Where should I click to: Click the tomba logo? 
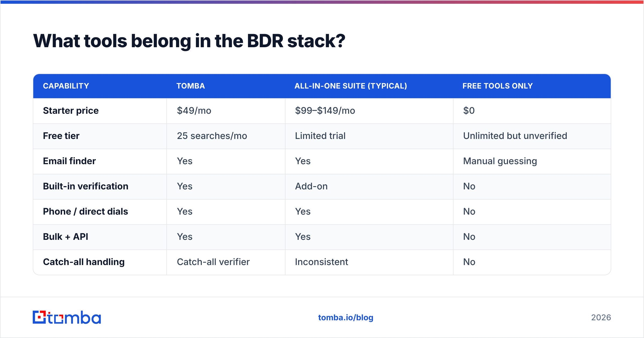coord(67,317)
